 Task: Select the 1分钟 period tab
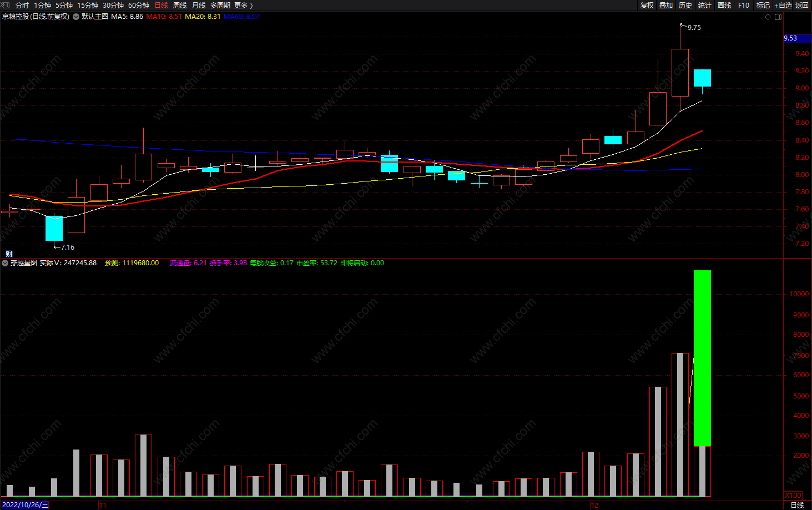(x=42, y=6)
